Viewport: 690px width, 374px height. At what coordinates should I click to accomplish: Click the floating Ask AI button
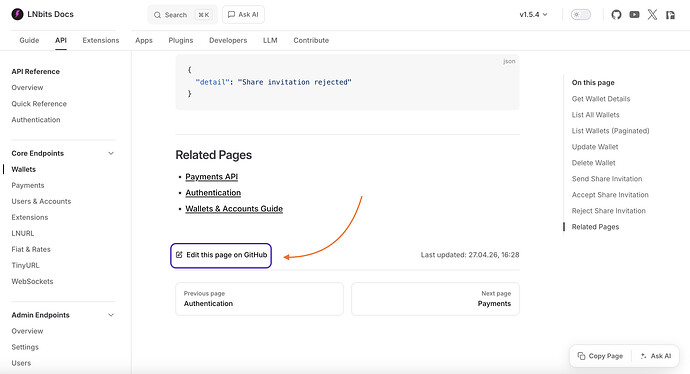[x=656, y=356]
